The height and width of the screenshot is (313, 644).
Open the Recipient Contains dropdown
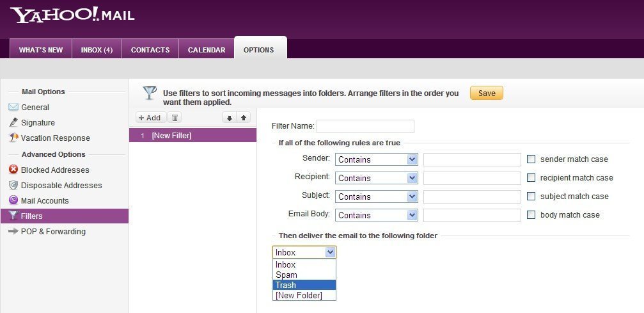(x=377, y=178)
